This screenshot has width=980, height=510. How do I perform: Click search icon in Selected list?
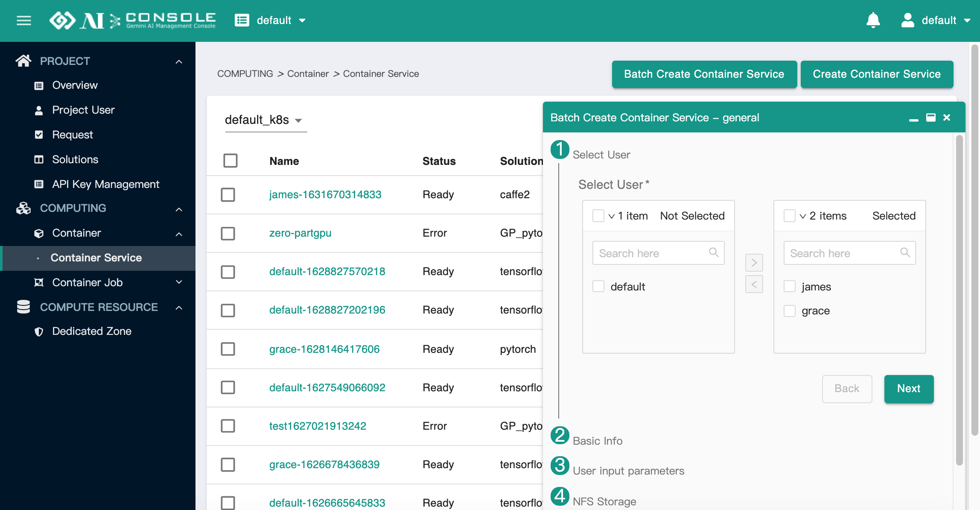tap(905, 252)
